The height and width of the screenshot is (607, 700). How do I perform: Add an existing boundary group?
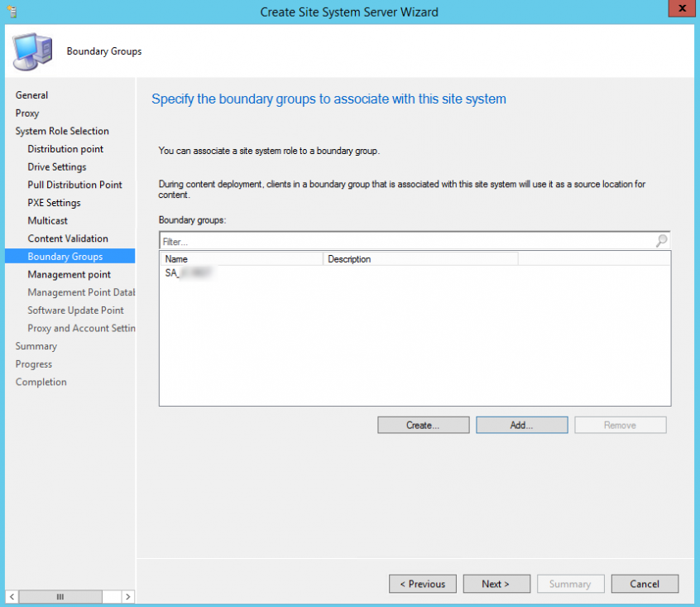tap(521, 424)
